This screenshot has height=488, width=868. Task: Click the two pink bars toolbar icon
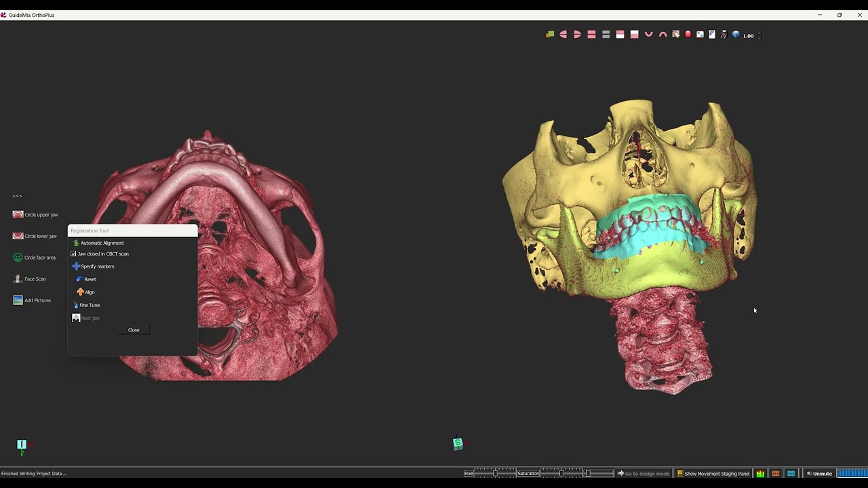(x=591, y=35)
